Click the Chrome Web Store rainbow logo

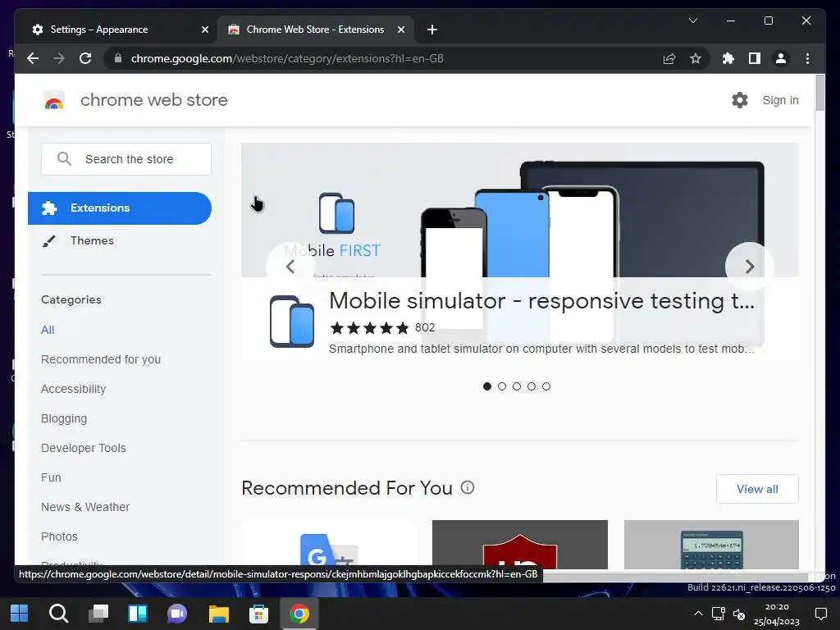pyautogui.click(x=53, y=100)
